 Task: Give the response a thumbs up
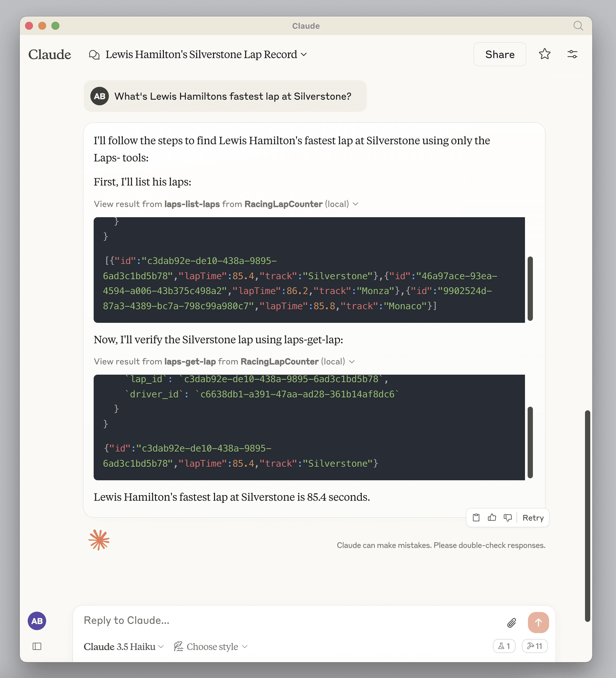[x=492, y=518]
